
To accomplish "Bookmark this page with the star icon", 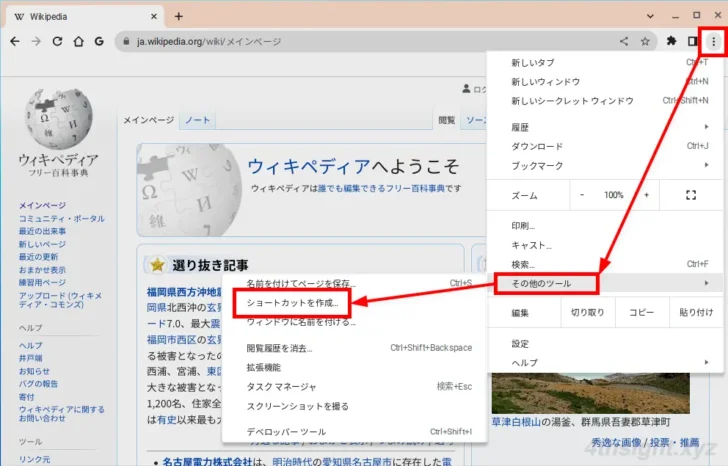I will 645,41.
